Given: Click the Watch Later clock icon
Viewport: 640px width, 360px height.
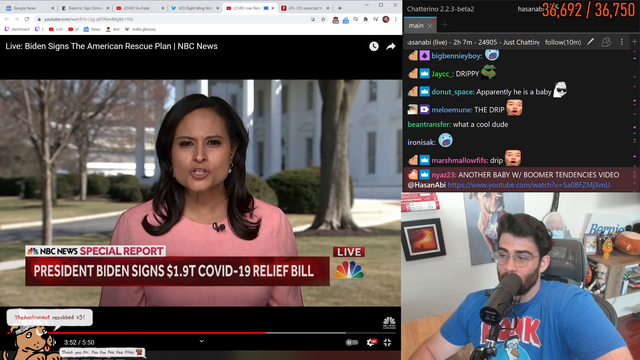Looking at the screenshot, I should click(x=373, y=47).
